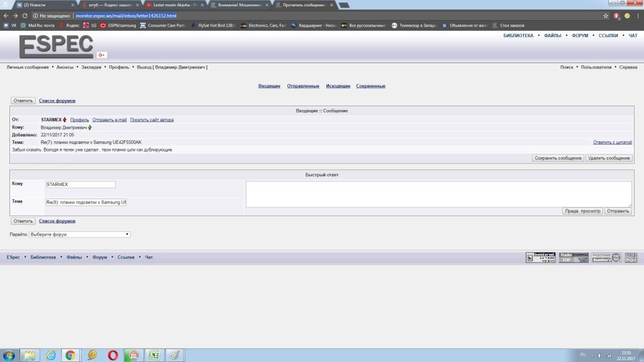This screenshot has height=362, width=644.
Task: Click the VK bookmark in bookmarks bar
Action: point(10,26)
